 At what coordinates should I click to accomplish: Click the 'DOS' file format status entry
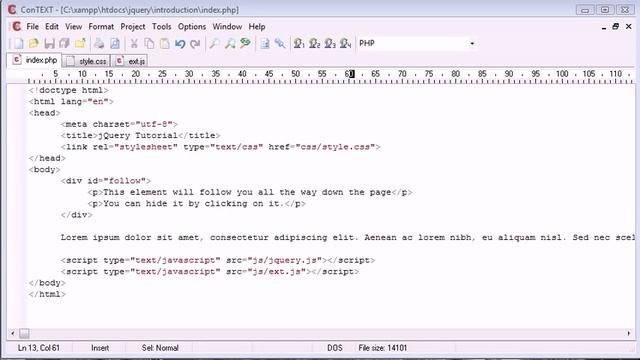(335, 348)
